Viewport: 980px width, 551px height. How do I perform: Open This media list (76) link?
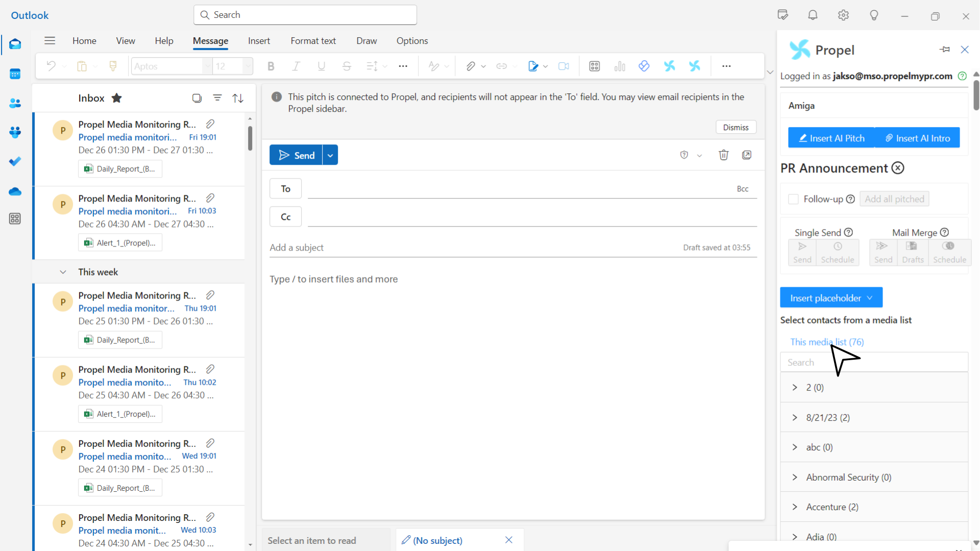coord(827,342)
